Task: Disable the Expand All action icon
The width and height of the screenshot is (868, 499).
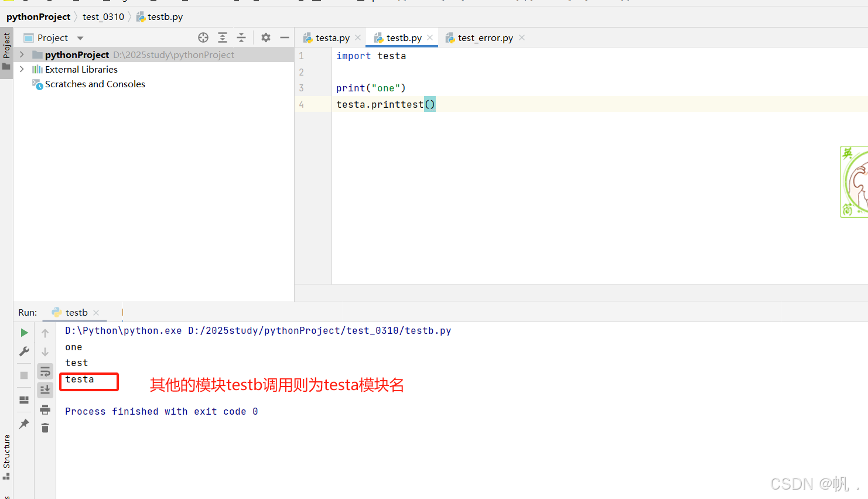Action: (223, 37)
